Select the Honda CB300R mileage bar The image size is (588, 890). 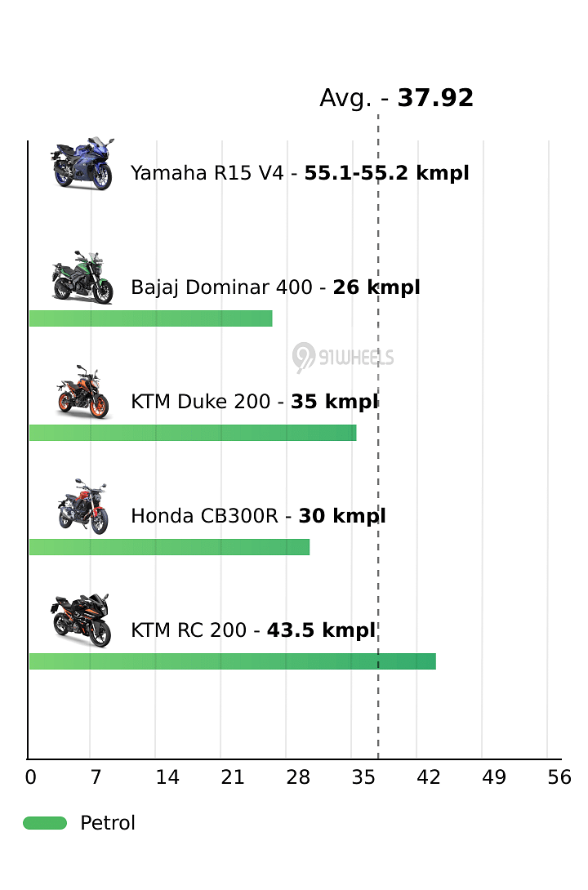(170, 547)
